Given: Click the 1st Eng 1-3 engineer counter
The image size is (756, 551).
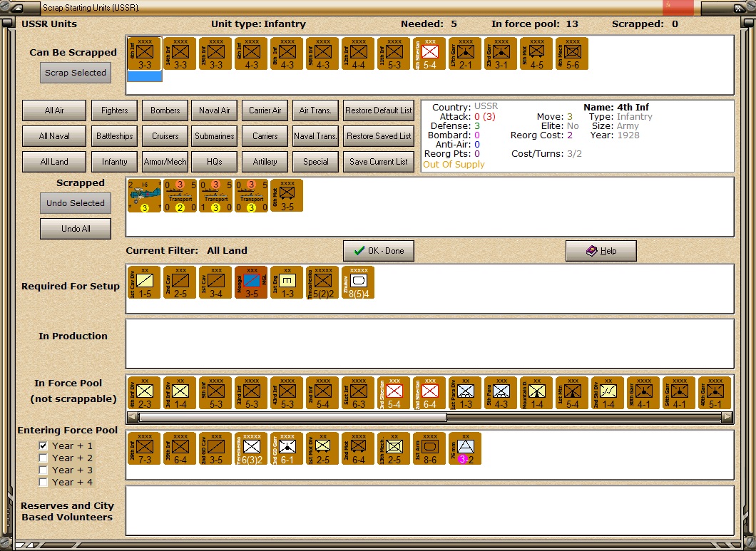Looking at the screenshot, I should [287, 282].
